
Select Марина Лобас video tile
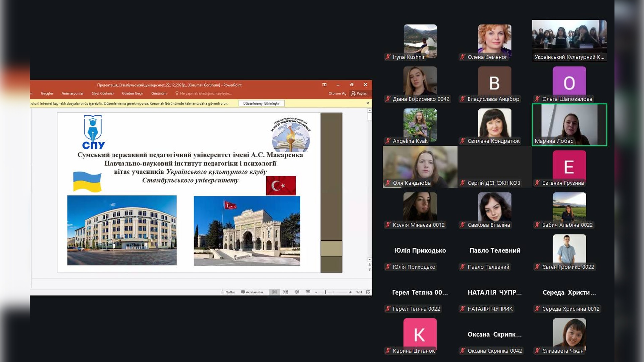569,125
